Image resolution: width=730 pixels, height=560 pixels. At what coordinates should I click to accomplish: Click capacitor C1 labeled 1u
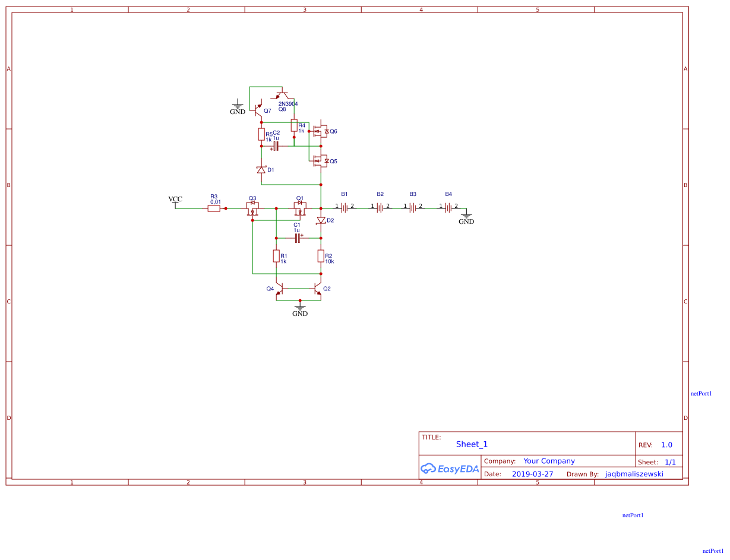point(296,237)
